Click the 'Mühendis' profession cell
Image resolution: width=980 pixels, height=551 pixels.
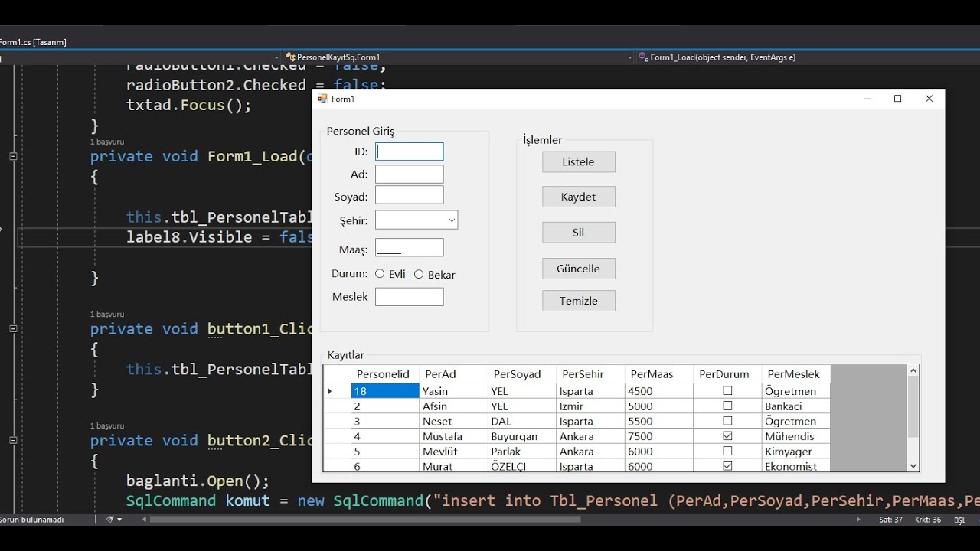796,436
